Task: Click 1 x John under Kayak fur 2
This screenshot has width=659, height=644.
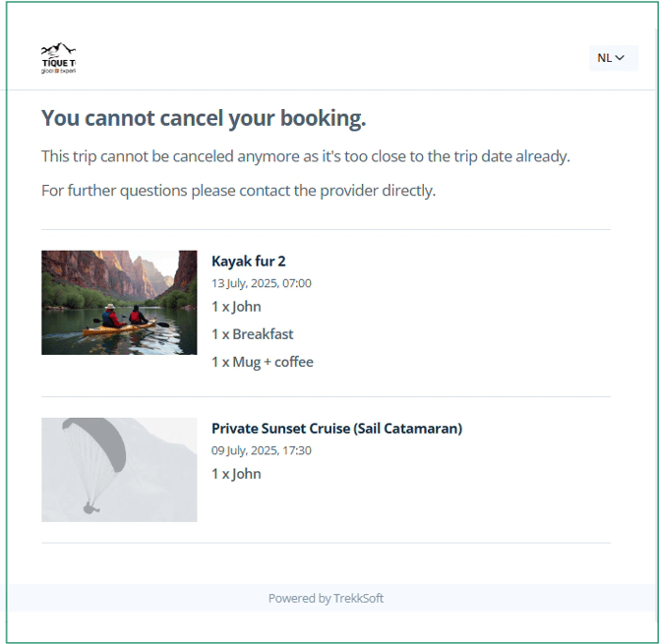Action: coord(236,307)
